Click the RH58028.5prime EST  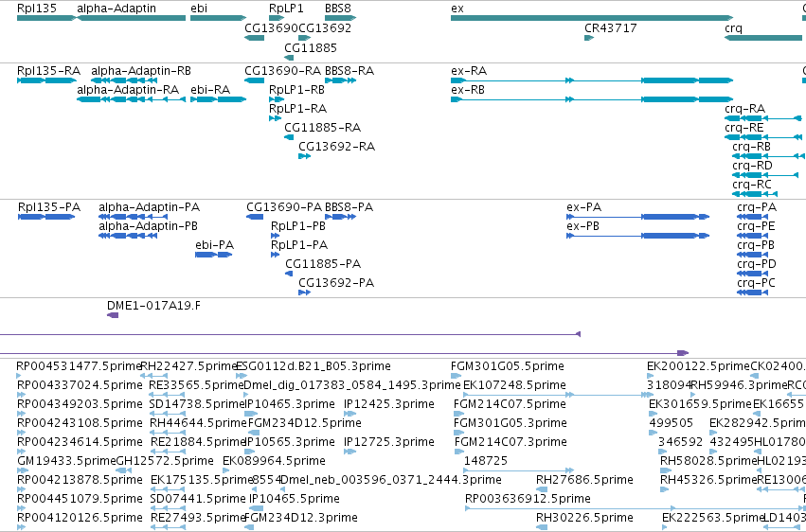click(664, 470)
